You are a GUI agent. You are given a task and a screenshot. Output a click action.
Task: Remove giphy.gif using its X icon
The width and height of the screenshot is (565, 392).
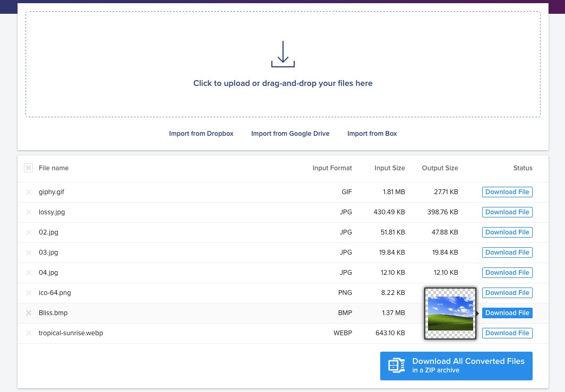coord(28,192)
